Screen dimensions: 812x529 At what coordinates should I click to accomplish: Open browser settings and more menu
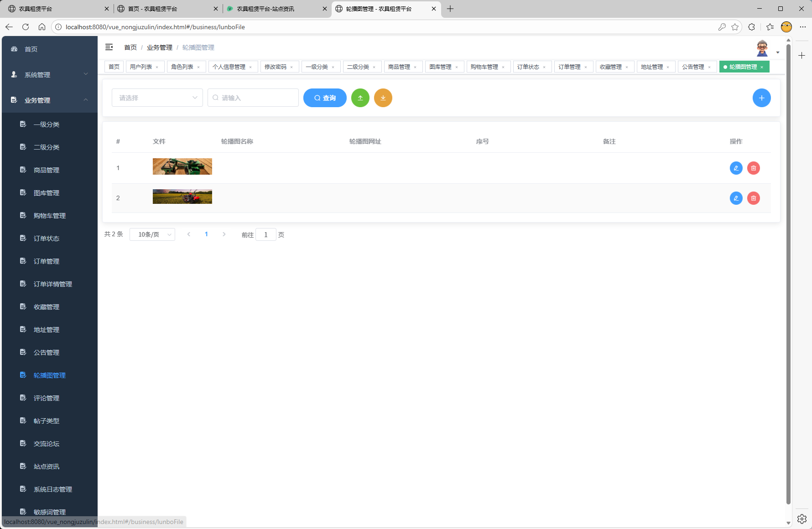click(x=803, y=27)
